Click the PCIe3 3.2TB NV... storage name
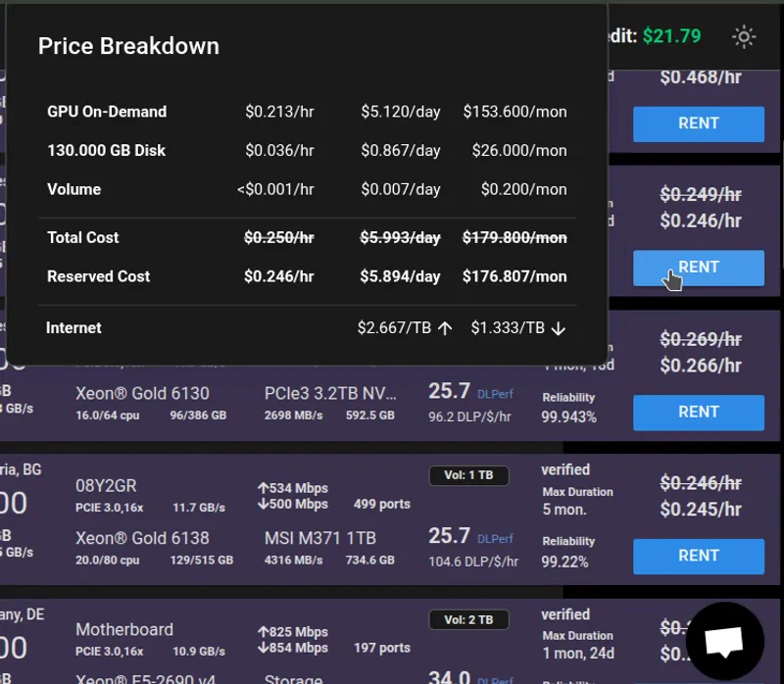The height and width of the screenshot is (684, 784). click(x=330, y=394)
